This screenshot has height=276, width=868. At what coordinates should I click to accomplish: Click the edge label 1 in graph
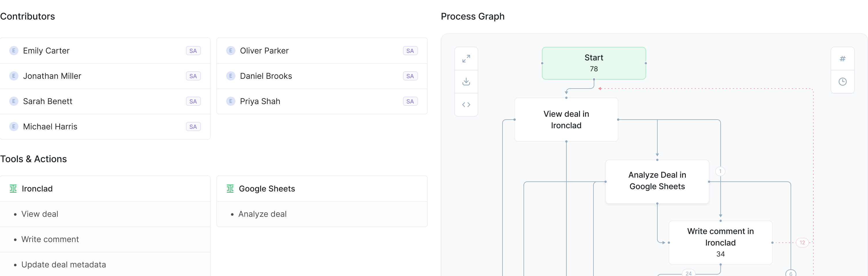pos(720,171)
